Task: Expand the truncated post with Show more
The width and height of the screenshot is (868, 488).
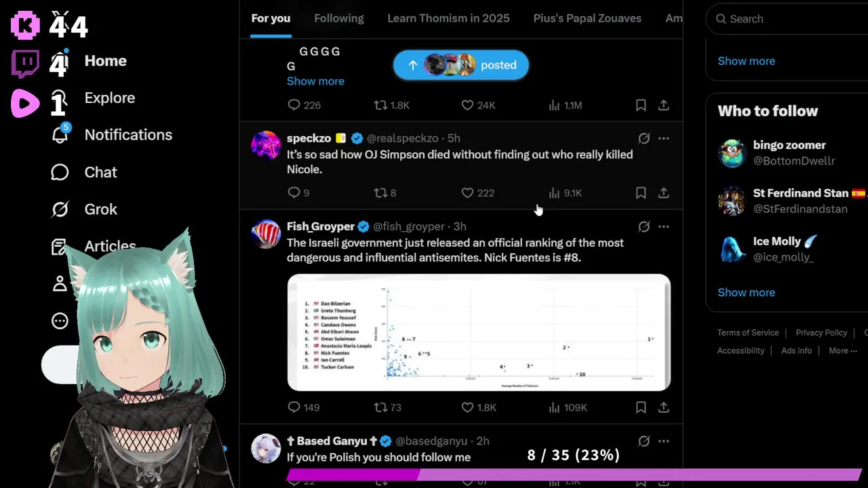Action: [315, 81]
